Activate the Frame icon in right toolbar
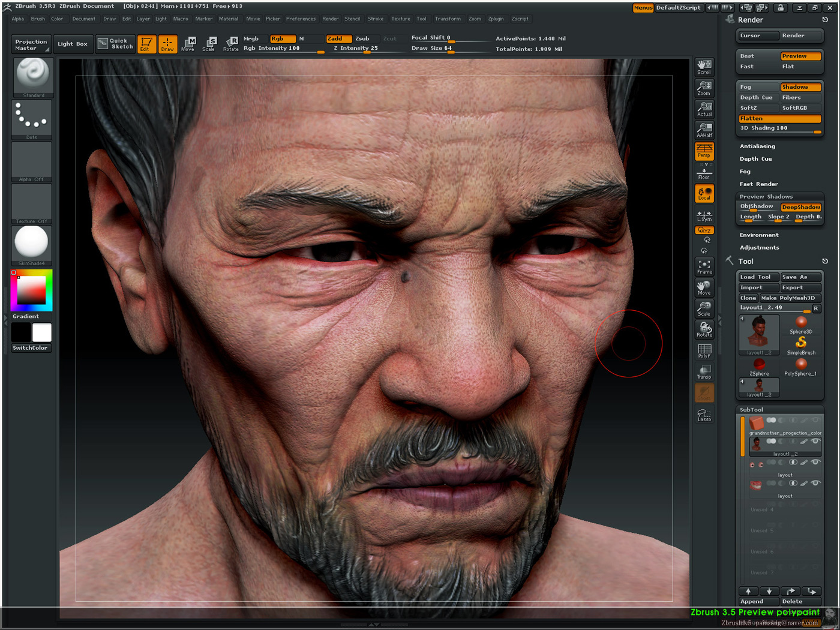This screenshot has height=630, width=840. [x=704, y=266]
